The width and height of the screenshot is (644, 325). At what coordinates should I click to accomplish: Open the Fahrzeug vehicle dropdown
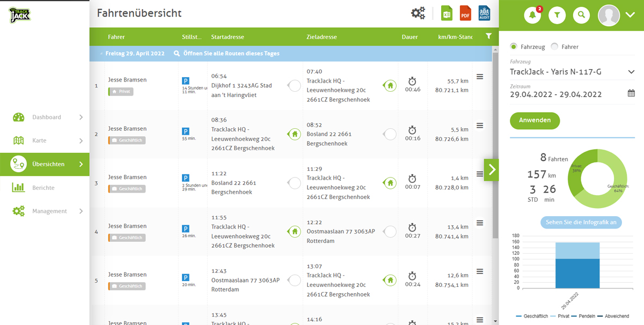coord(572,71)
